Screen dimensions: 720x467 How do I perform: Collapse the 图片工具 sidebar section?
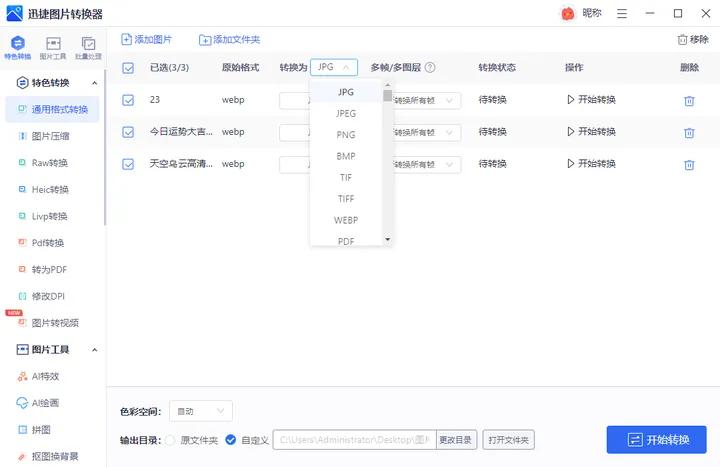coord(95,350)
